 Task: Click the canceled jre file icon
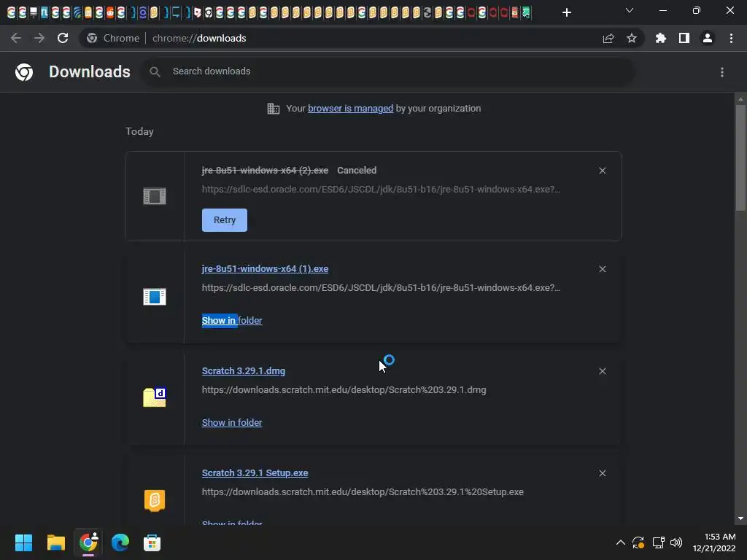pyautogui.click(x=155, y=195)
